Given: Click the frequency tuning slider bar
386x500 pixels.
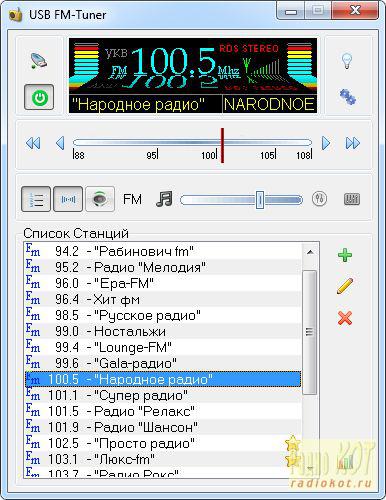Looking at the screenshot, I should click(x=192, y=143).
